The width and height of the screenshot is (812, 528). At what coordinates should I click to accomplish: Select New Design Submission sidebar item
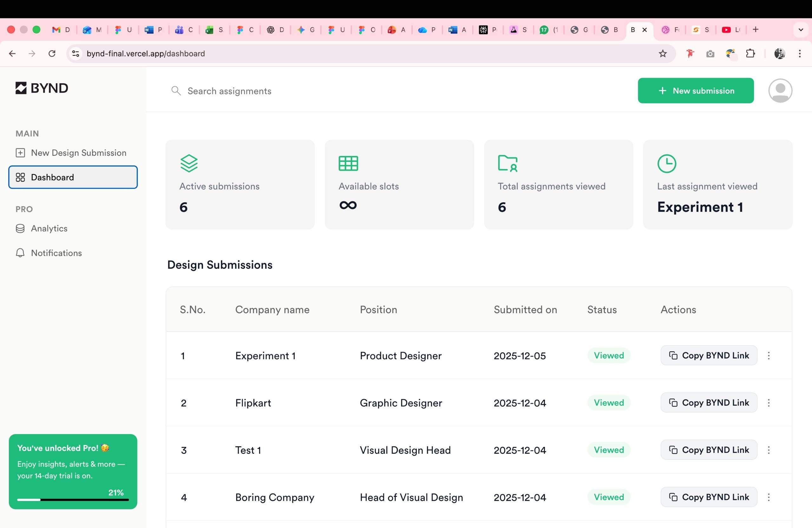tap(78, 153)
